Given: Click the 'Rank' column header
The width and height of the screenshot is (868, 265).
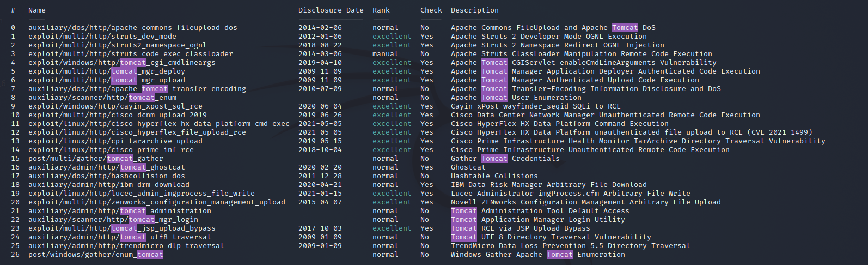Looking at the screenshot, I should coord(381,10).
